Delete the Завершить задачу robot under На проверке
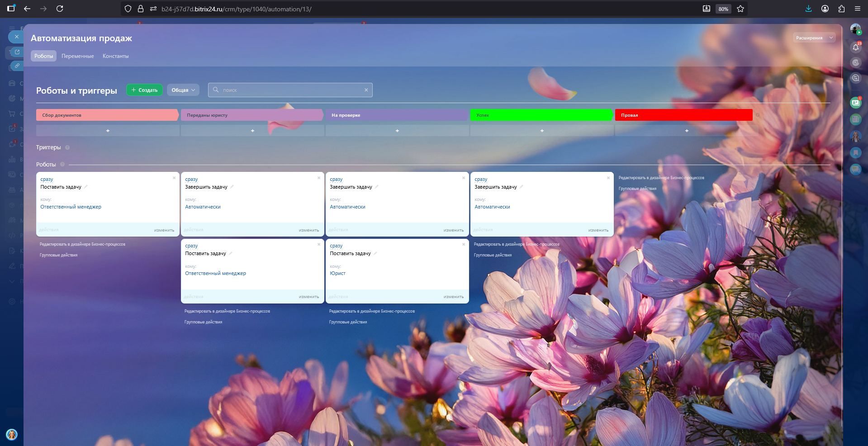 point(464,178)
